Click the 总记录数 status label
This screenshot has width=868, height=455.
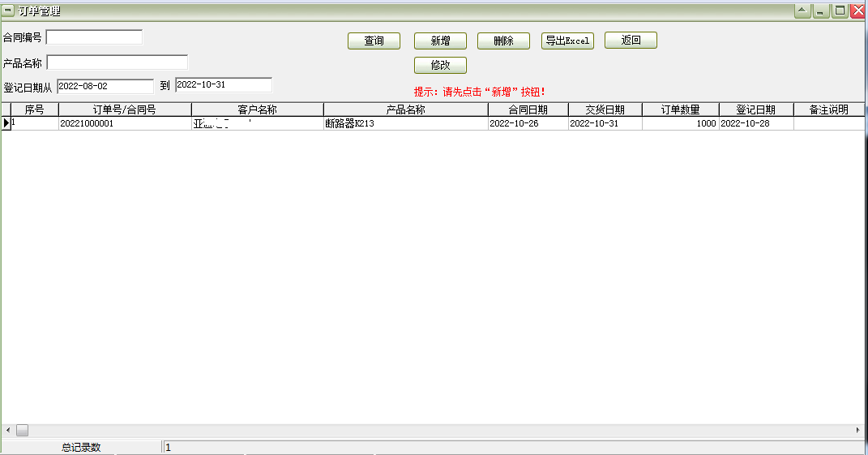(x=81, y=447)
